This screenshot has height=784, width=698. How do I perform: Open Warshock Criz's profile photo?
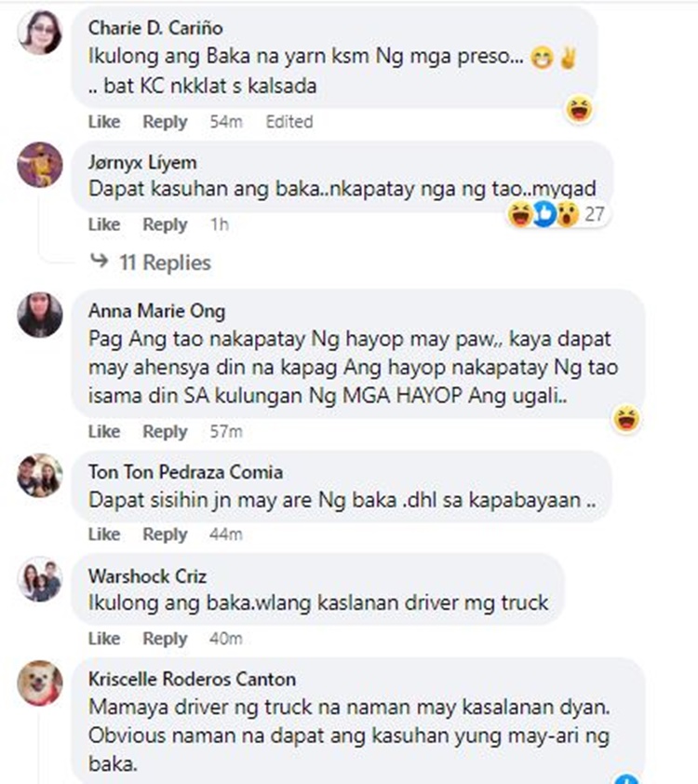(40, 579)
